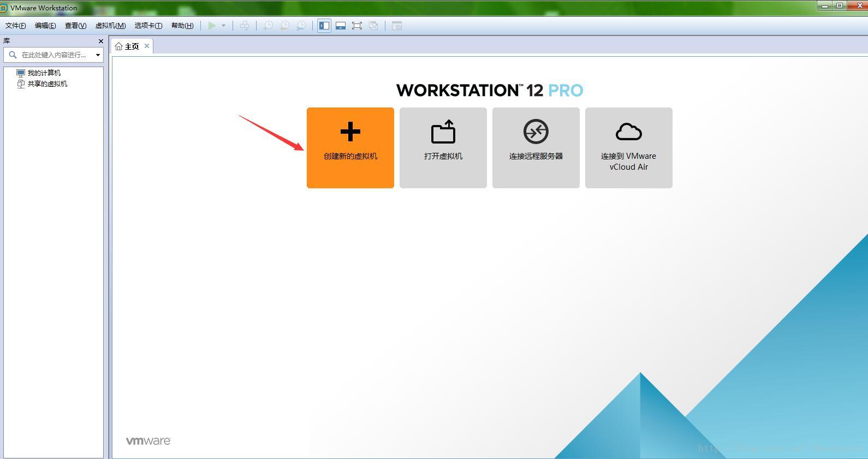The width and height of the screenshot is (868, 459).
Task: Toggle the library sidebar view icon
Action: click(x=324, y=26)
